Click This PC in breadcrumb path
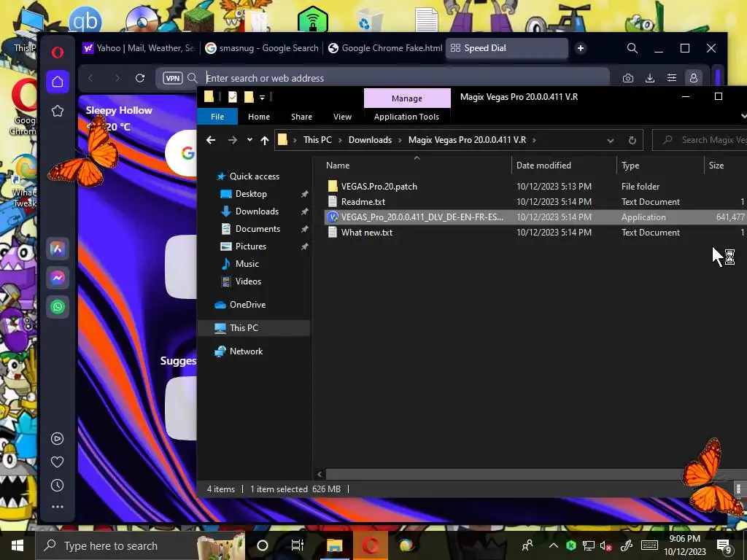 pyautogui.click(x=317, y=140)
